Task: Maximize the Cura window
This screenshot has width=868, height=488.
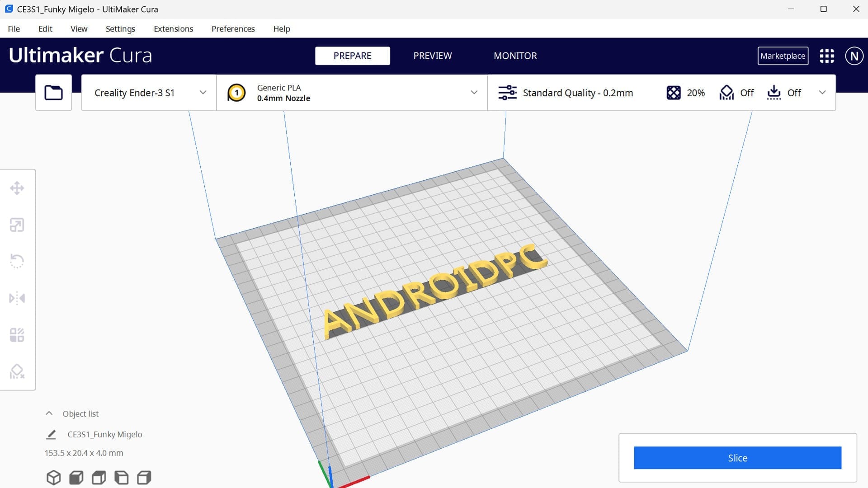Action: tap(823, 9)
